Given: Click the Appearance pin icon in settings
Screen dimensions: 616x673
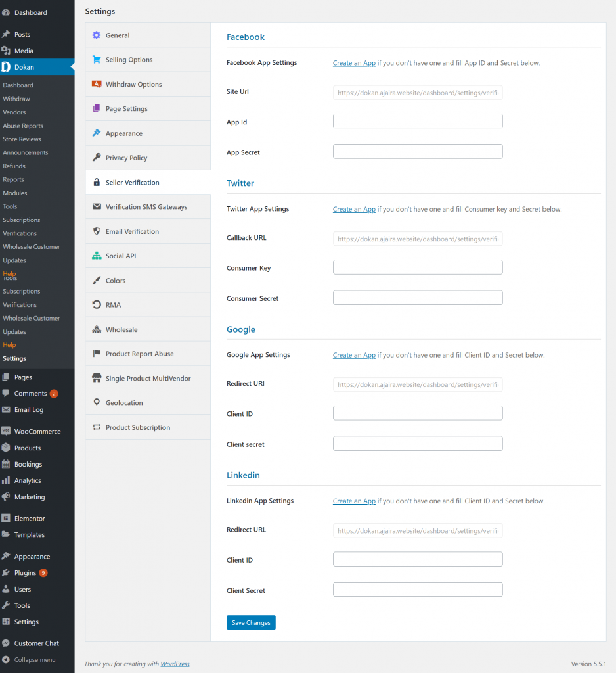Looking at the screenshot, I should pyautogui.click(x=97, y=133).
